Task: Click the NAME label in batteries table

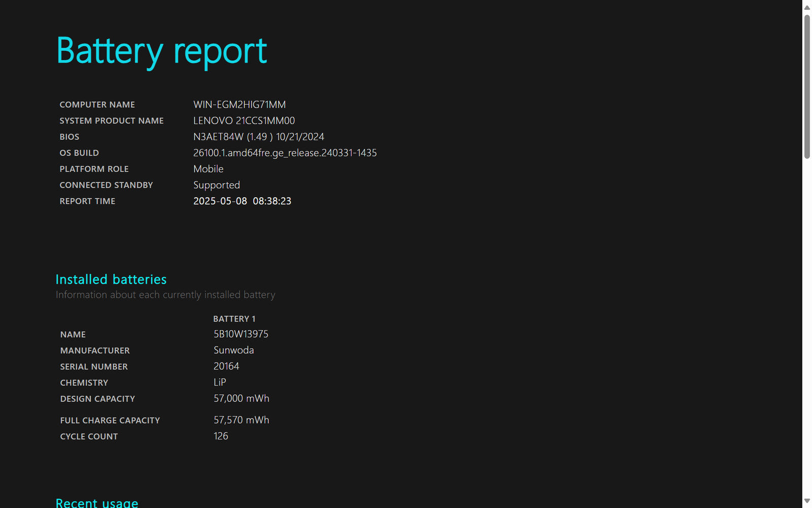Action: (x=73, y=335)
